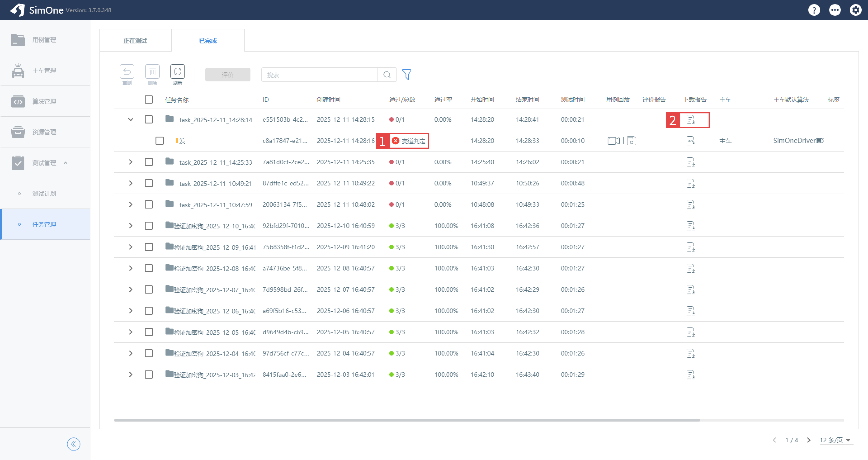Image resolution: width=868 pixels, height=460 pixels.
Task: Collapse the left sidebar with double-arrow icon
Action: (x=73, y=444)
